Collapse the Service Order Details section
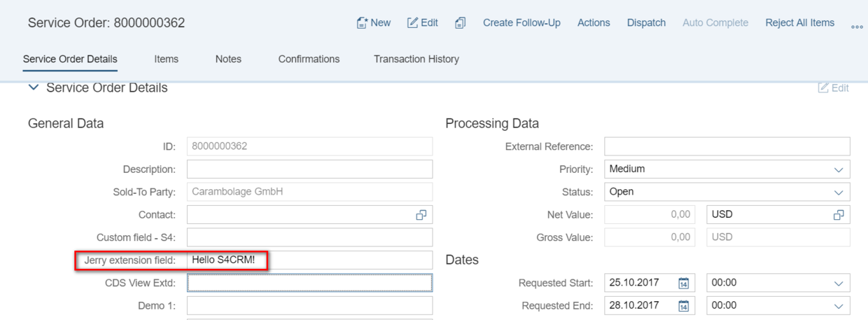Screen dimensions: 868x320 (x=32, y=88)
